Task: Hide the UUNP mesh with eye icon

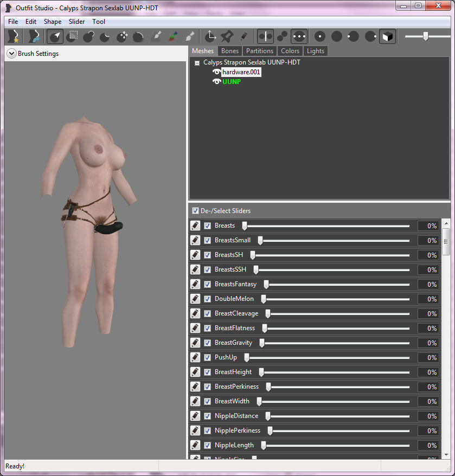Action: pyautogui.click(x=216, y=82)
